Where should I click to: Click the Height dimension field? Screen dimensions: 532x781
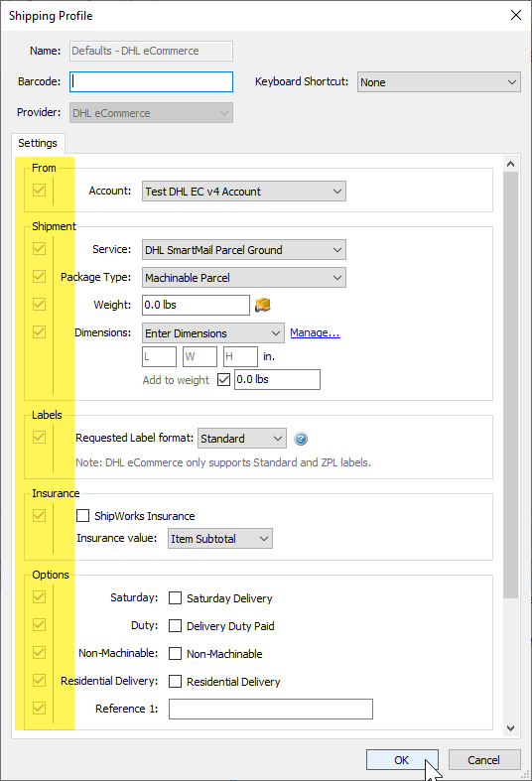pos(240,356)
